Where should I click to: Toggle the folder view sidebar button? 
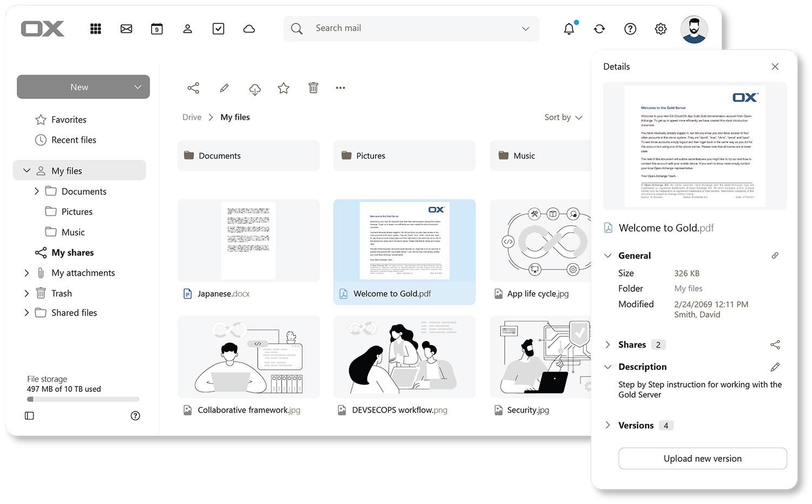pyautogui.click(x=29, y=415)
